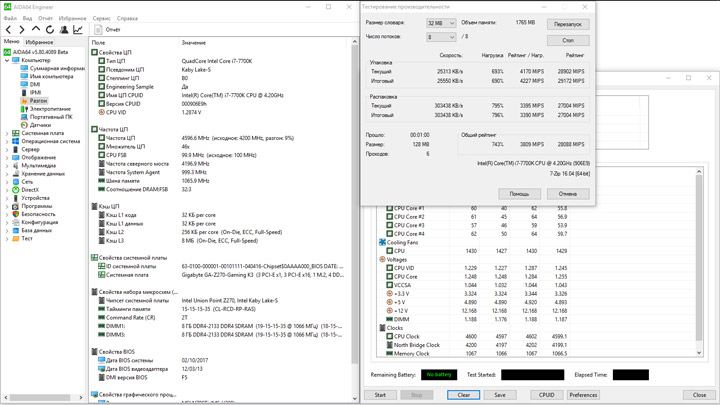
Task: Collapse the Компьютер tree node
Action: click(x=6, y=60)
